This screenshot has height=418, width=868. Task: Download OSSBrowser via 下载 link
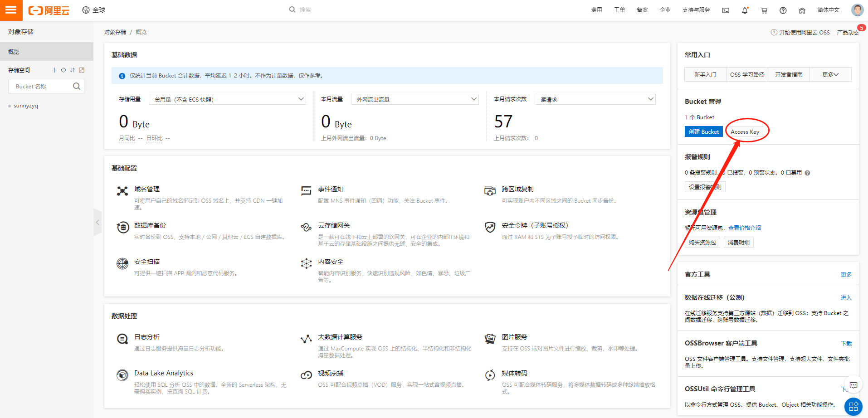[846, 343]
